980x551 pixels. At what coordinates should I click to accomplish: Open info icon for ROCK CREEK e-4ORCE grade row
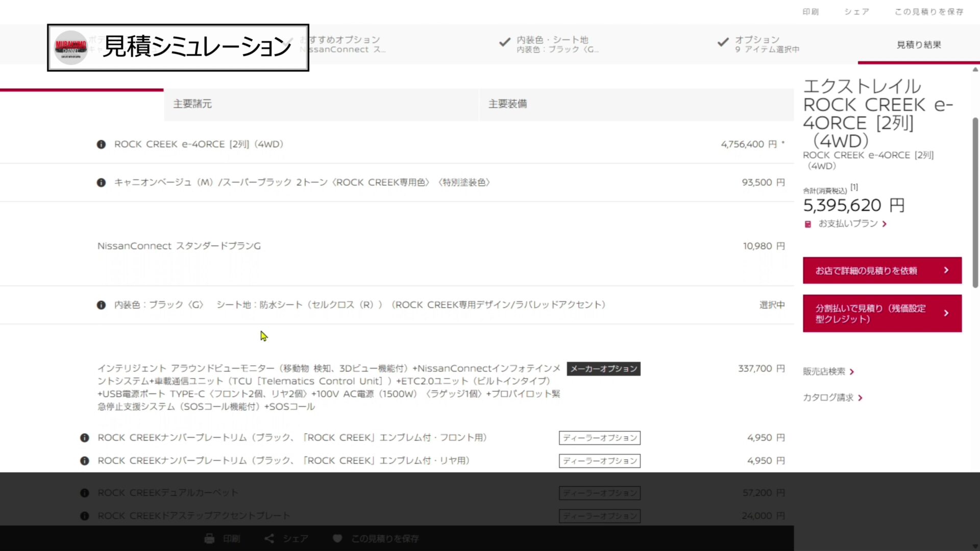101,144
